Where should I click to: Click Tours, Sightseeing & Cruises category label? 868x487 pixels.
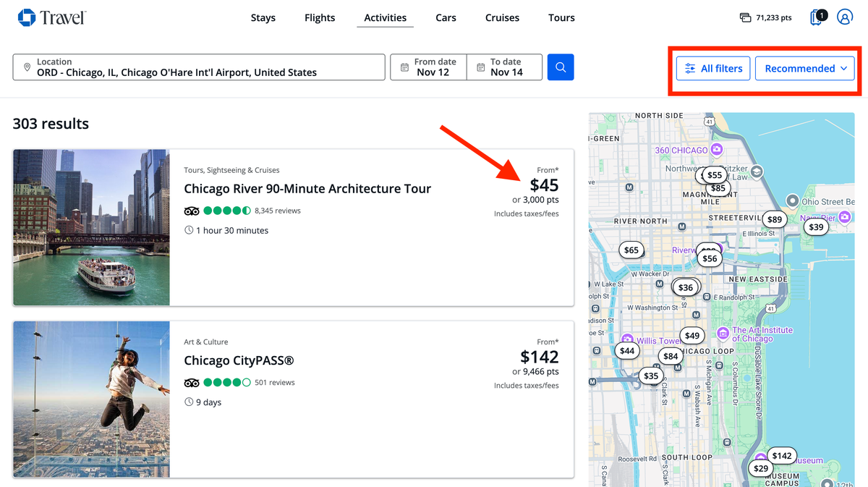click(231, 170)
